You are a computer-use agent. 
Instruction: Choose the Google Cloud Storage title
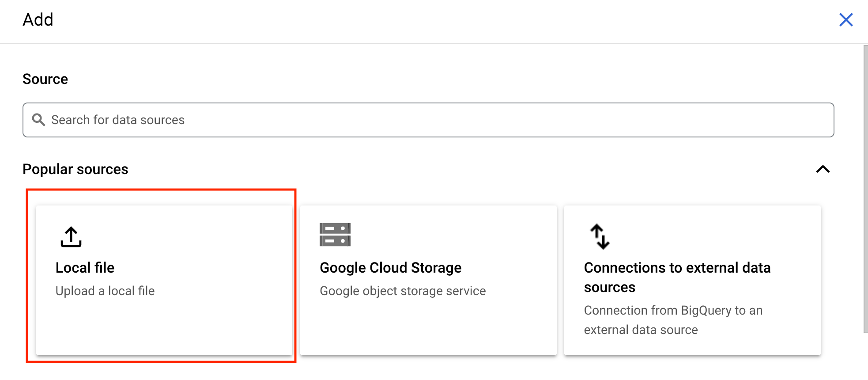click(390, 268)
